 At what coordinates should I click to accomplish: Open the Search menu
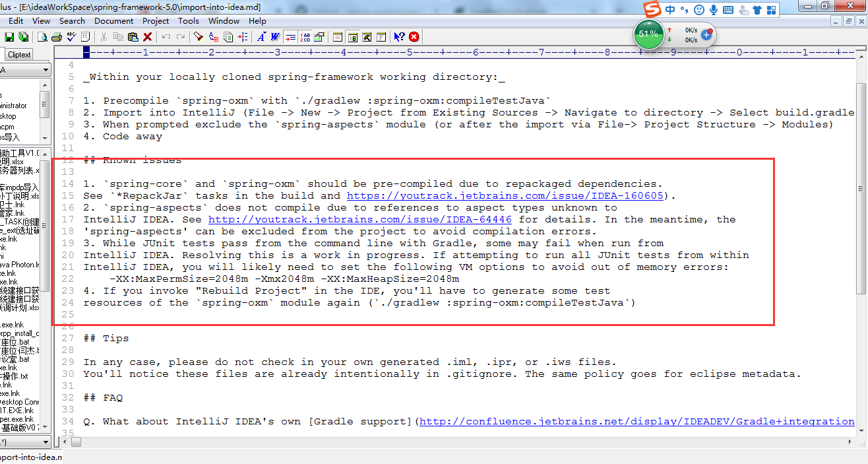coord(72,20)
